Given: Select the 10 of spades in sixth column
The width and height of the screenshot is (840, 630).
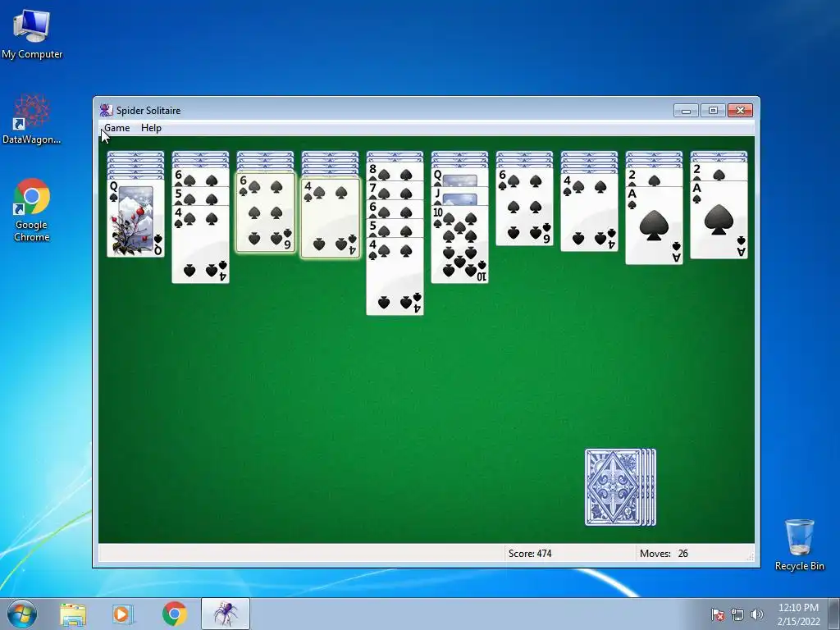Looking at the screenshot, I should tap(459, 244).
